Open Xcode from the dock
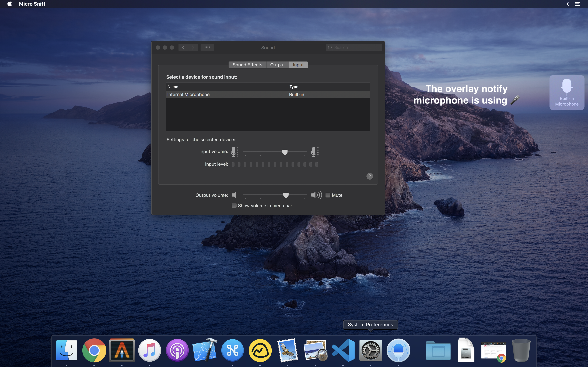This screenshot has height=367, width=588. point(205,350)
